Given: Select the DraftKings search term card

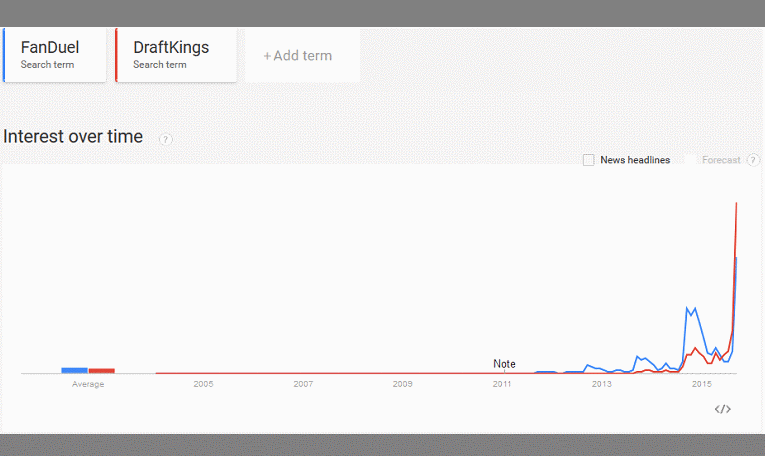Looking at the screenshot, I should coord(176,55).
